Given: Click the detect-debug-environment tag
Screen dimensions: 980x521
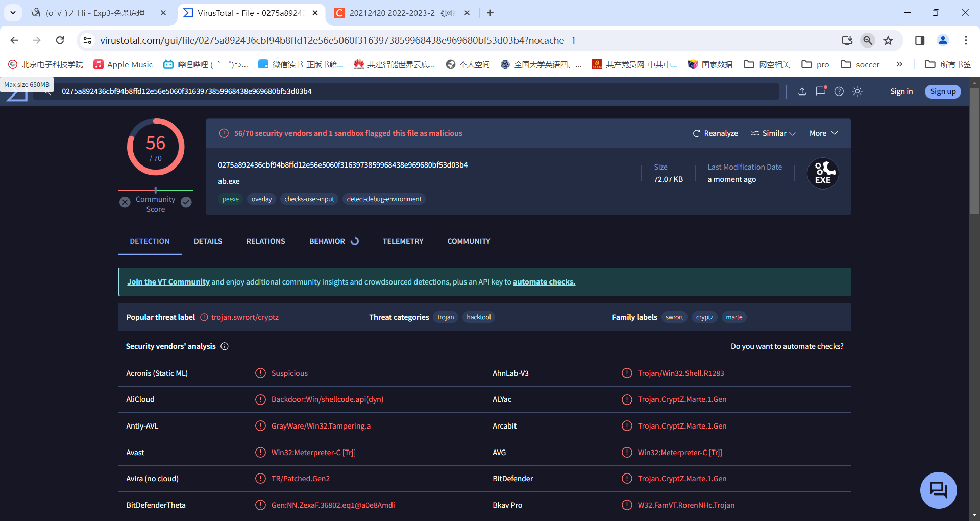Looking at the screenshot, I should point(384,199).
